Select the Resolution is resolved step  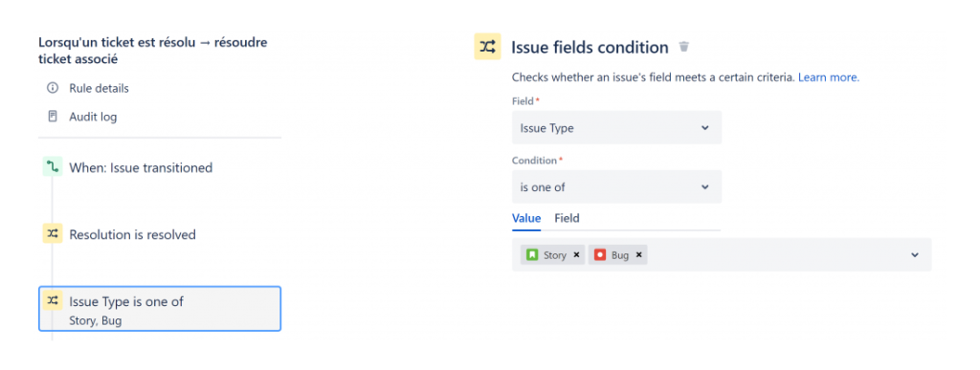click(x=132, y=234)
